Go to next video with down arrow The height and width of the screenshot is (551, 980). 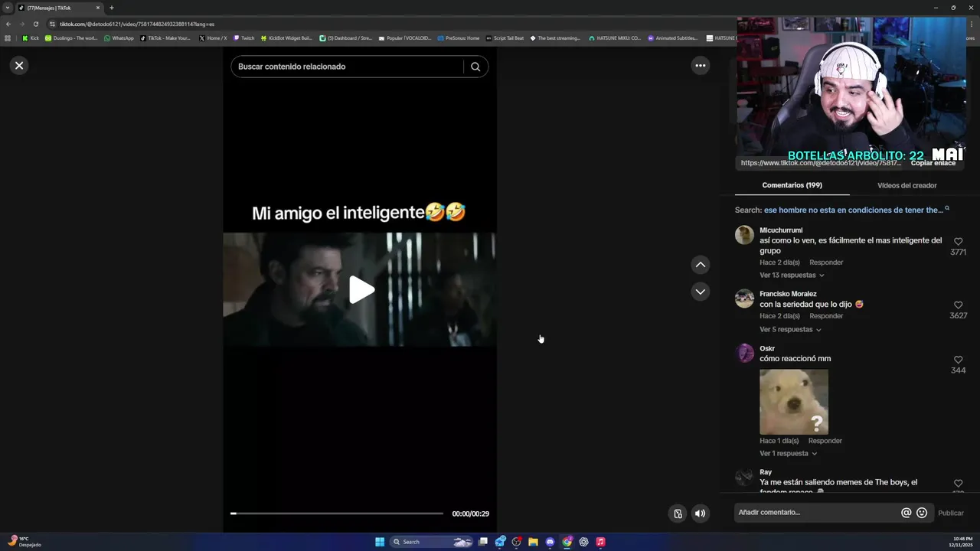[x=700, y=292]
